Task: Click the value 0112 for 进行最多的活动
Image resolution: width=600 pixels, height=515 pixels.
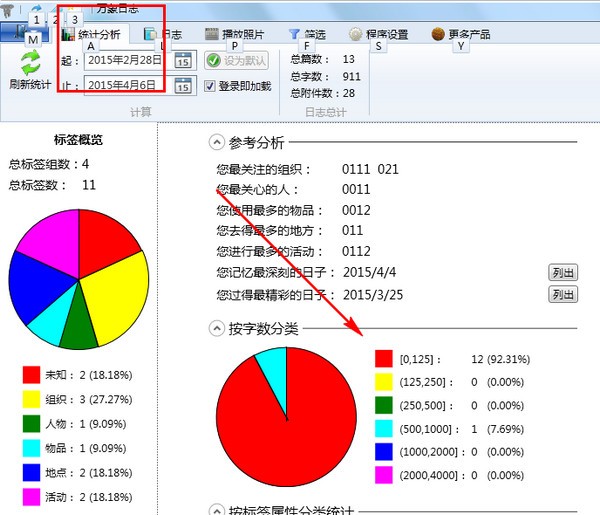Action: [356, 251]
